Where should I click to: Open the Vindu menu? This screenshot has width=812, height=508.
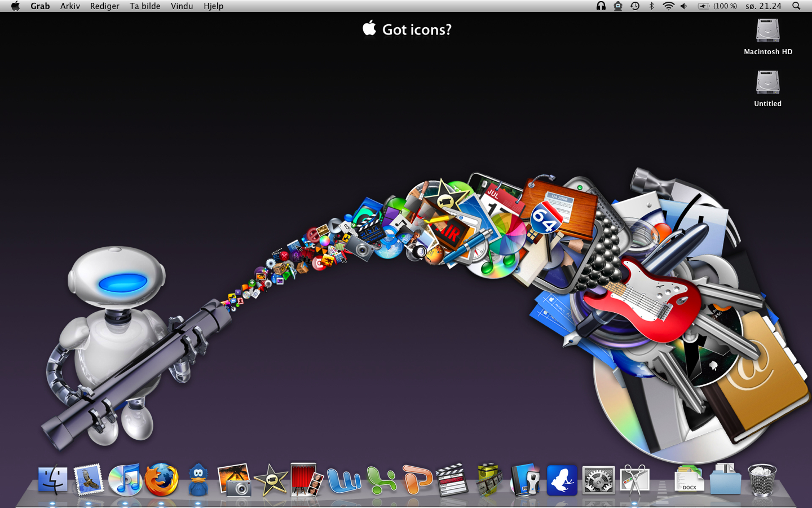point(182,6)
